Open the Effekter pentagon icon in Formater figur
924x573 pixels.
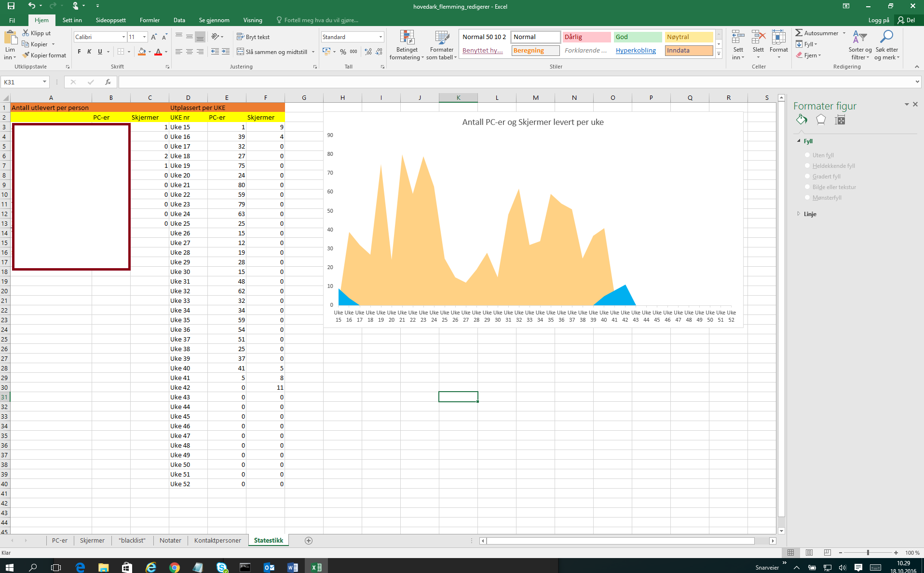pyautogui.click(x=821, y=120)
